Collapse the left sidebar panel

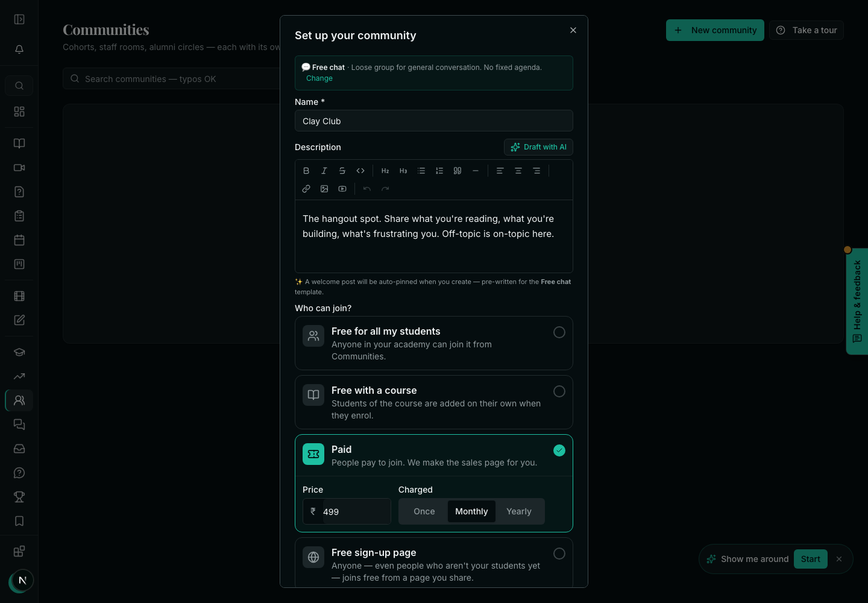coord(19,19)
